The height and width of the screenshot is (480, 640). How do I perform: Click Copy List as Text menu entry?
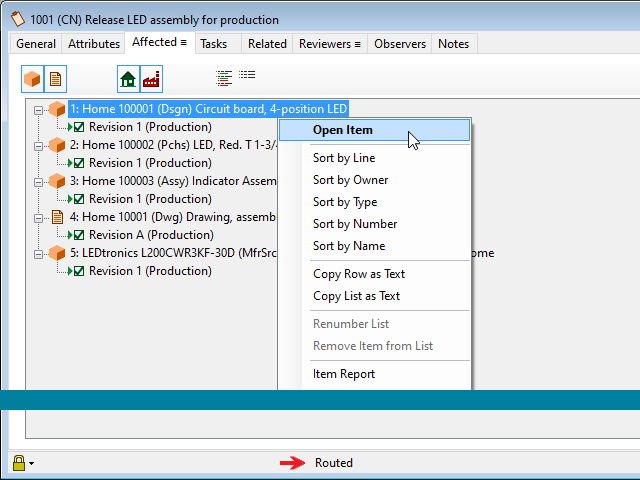click(x=356, y=296)
